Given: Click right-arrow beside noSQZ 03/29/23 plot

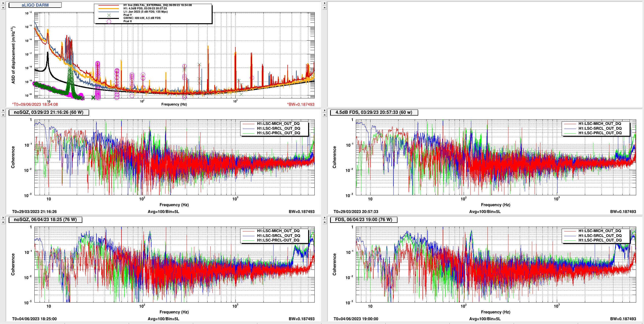Looking at the screenshot, I should click(3, 111).
